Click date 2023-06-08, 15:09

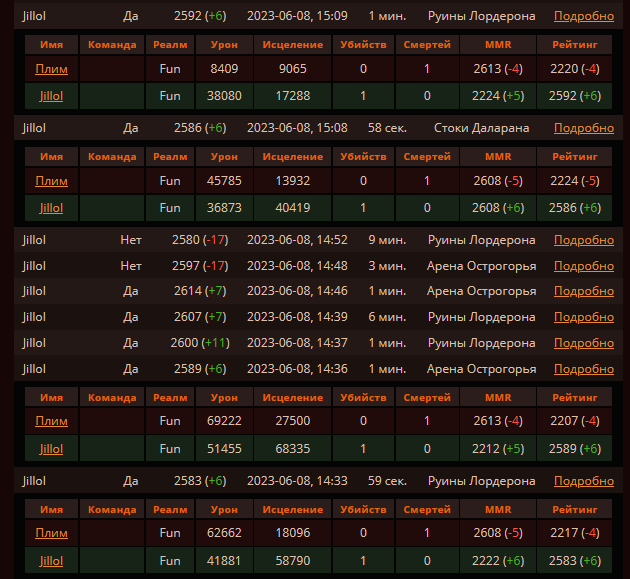click(297, 16)
